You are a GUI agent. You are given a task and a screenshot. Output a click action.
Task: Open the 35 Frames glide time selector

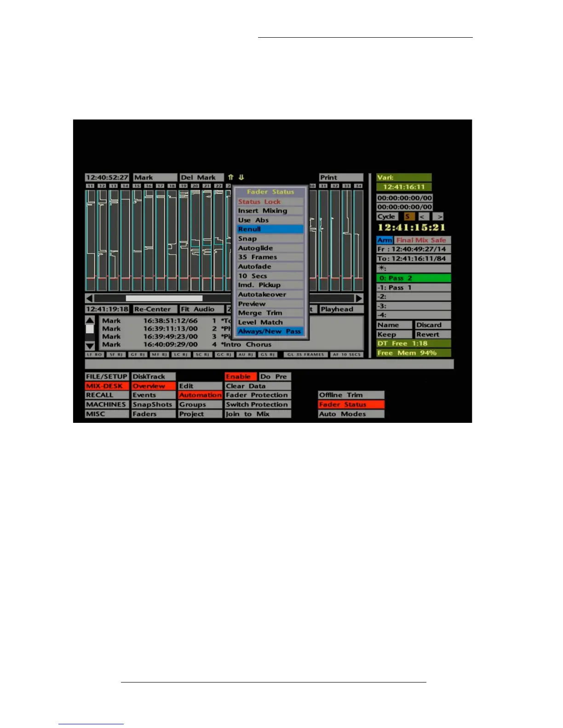coord(270,257)
